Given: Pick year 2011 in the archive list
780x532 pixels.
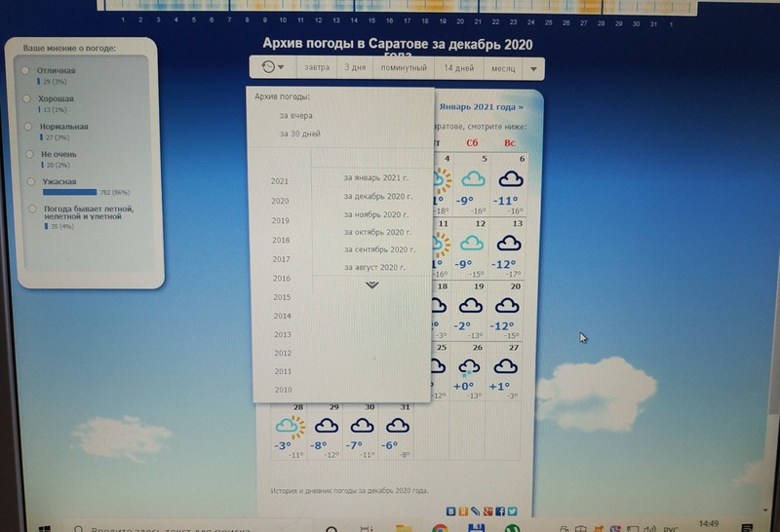Looking at the screenshot, I should [283, 371].
